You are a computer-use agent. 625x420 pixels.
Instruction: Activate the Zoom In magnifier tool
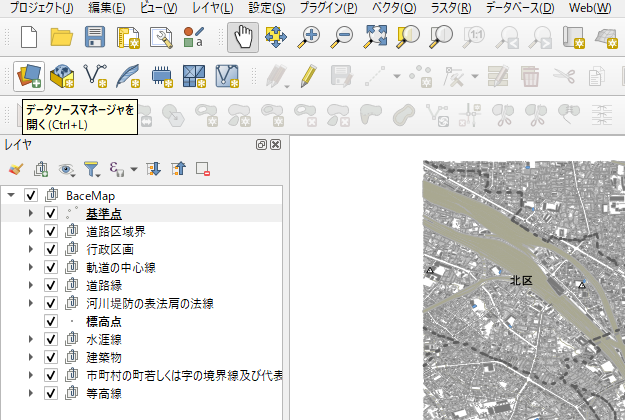[311, 38]
